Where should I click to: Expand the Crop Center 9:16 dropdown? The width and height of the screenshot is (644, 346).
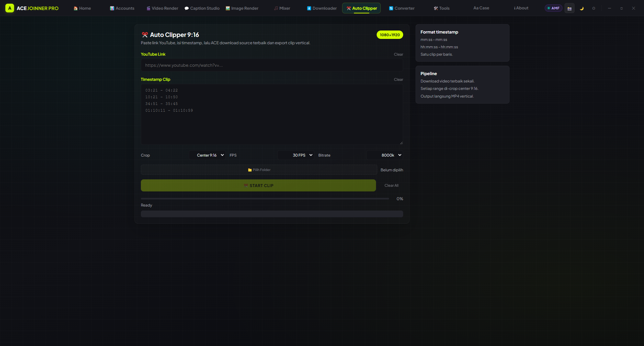click(x=207, y=155)
